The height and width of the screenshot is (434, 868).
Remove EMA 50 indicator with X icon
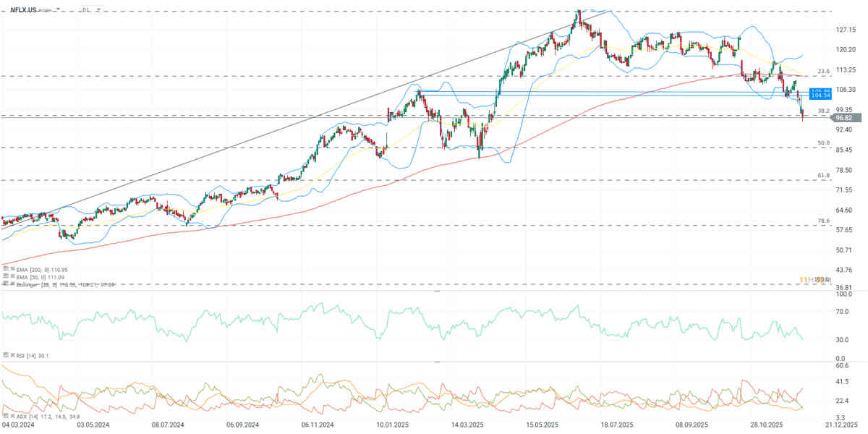(x=12, y=276)
